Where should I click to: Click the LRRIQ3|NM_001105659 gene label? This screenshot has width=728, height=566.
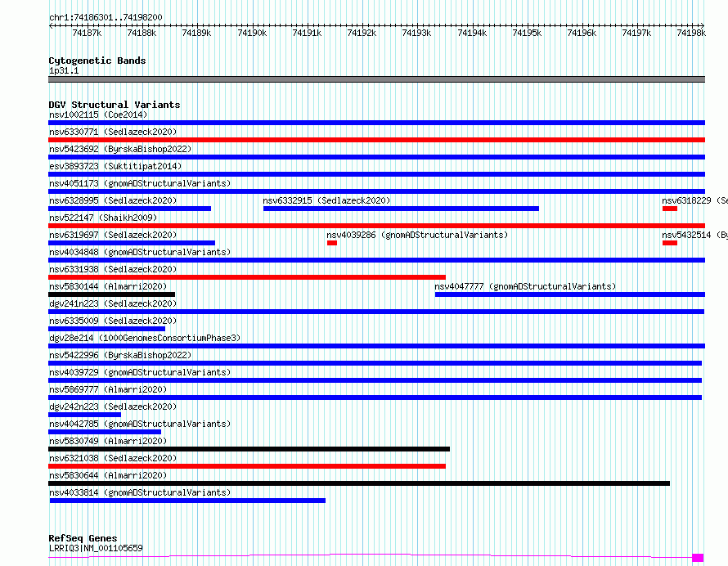[x=96, y=548]
